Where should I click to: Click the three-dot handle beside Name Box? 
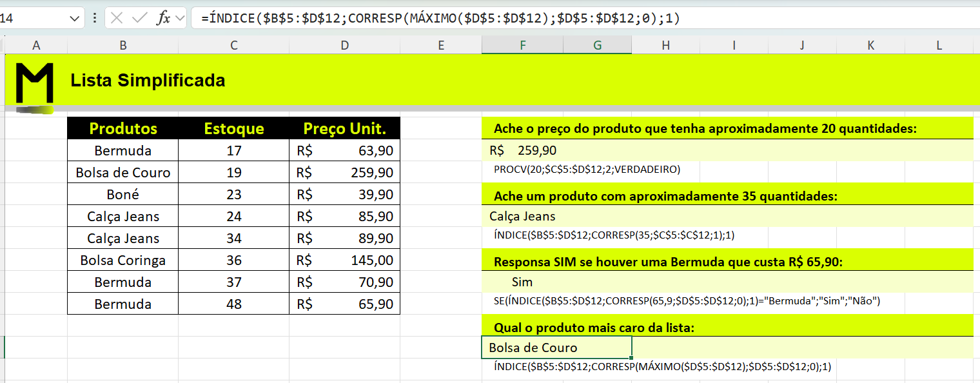pos(95,18)
